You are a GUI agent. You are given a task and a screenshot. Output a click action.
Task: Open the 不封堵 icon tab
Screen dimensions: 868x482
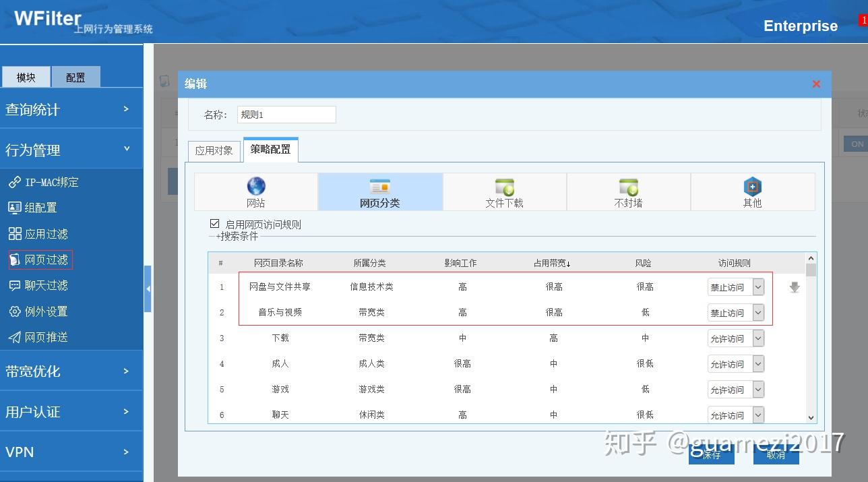click(628, 187)
